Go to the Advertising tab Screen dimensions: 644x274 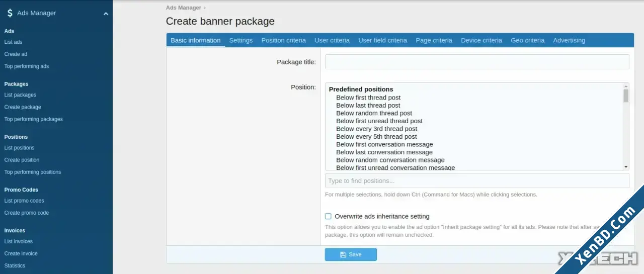[569, 40]
